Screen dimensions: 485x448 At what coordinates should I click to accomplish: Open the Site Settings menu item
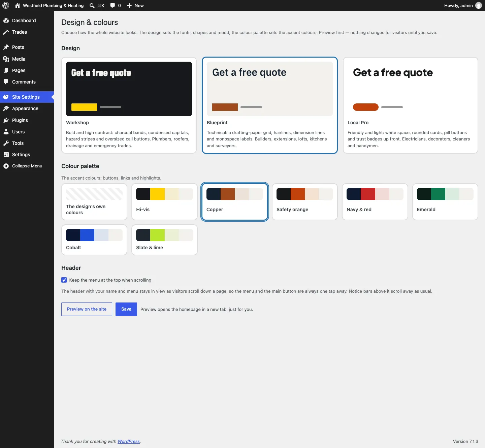(x=27, y=97)
